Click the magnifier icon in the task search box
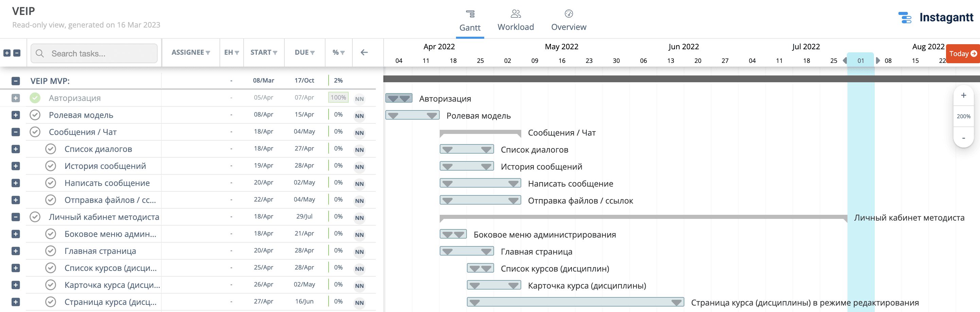 (39, 53)
